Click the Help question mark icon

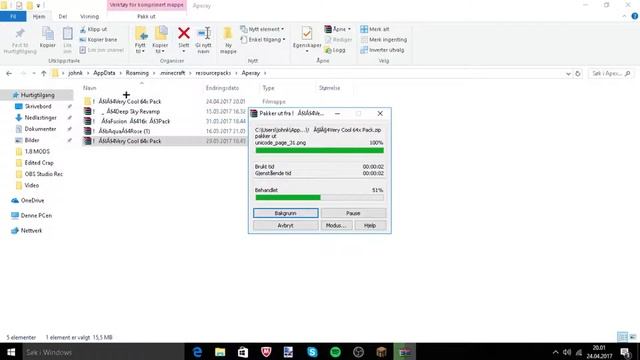coord(634,16)
